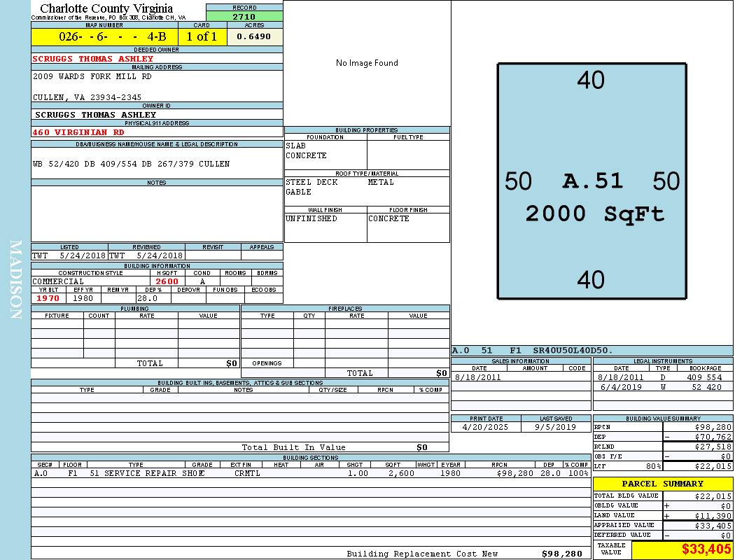Viewport: 735px width, 560px height.
Task: Click Building Replacement Cost New $98,280
Action: click(562, 554)
